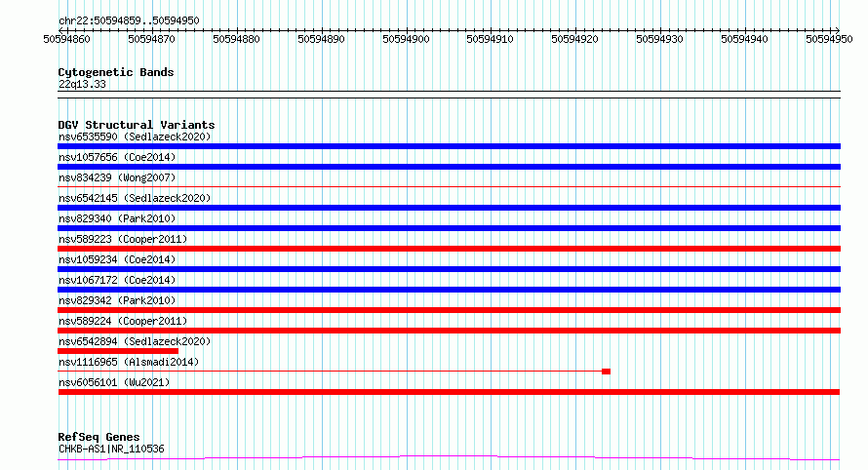The width and height of the screenshot is (868, 470).
Task: Click the nsv589224 (Cooper2011) label
Action: 123,321
